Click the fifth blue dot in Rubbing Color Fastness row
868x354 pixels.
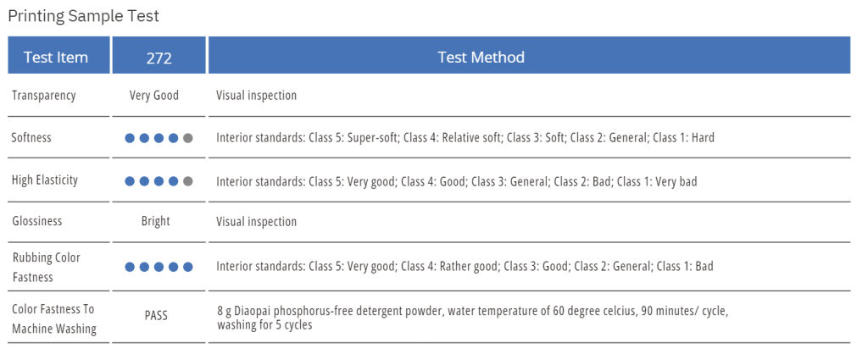188,267
